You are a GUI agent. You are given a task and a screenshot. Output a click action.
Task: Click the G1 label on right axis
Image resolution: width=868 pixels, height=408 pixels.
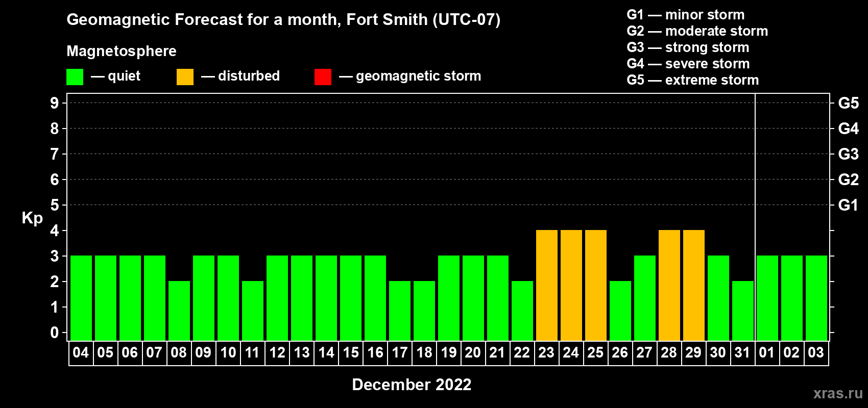pyautogui.click(x=848, y=205)
